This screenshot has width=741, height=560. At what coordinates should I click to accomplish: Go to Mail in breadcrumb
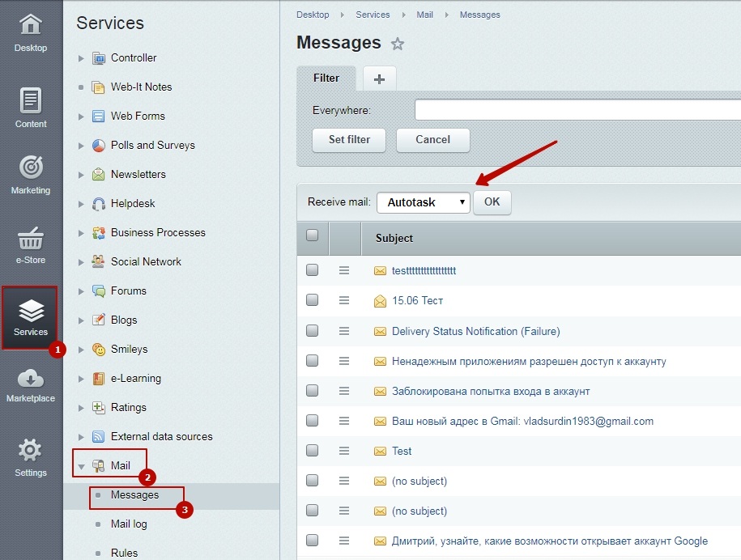424,15
